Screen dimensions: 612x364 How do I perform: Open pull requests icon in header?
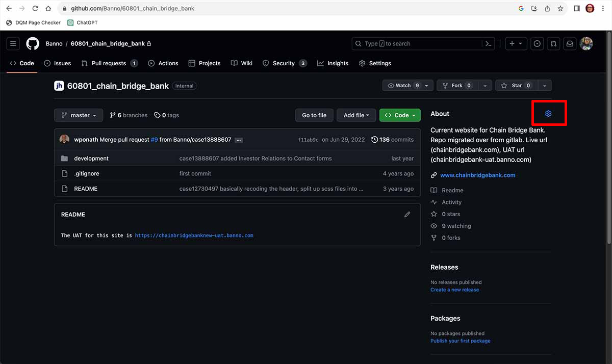pyautogui.click(x=553, y=44)
